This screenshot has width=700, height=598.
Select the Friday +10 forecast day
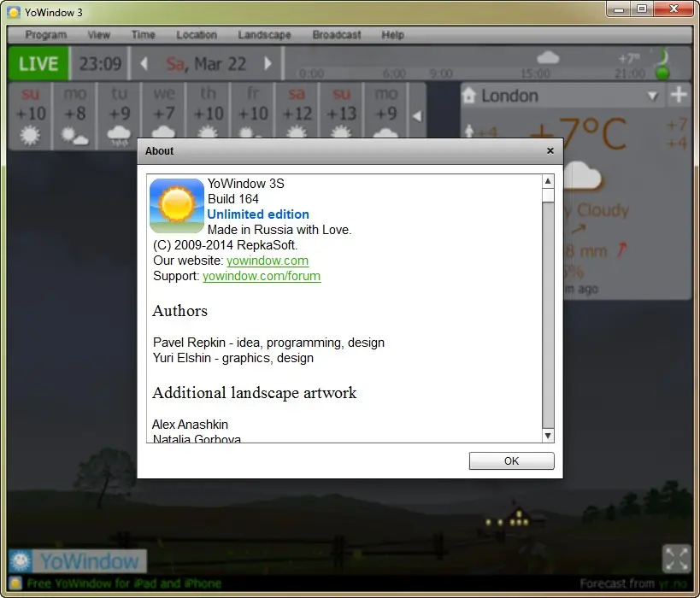click(253, 112)
